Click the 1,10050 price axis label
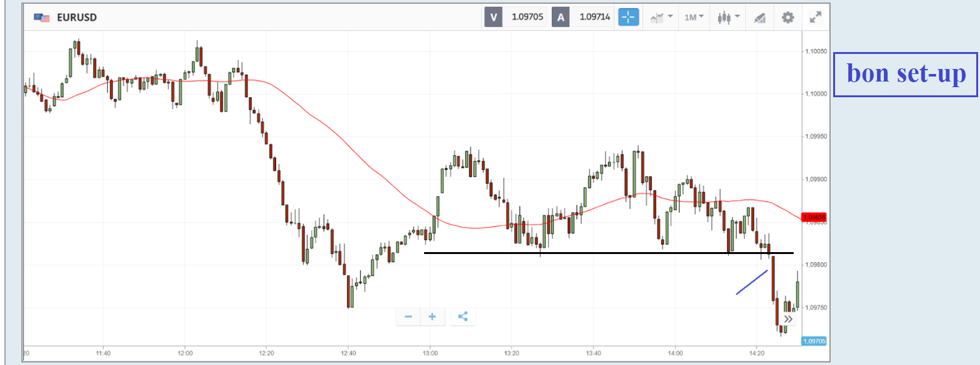 [x=816, y=51]
